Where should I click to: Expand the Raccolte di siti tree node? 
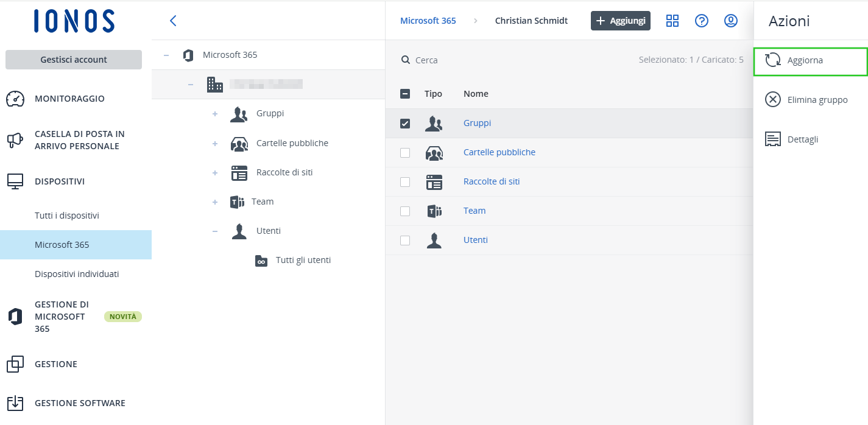click(x=215, y=173)
